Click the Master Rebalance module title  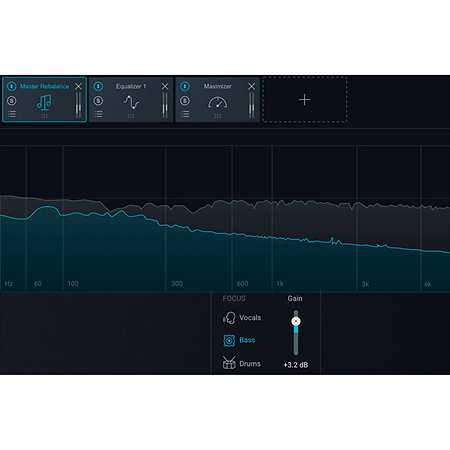[45, 86]
